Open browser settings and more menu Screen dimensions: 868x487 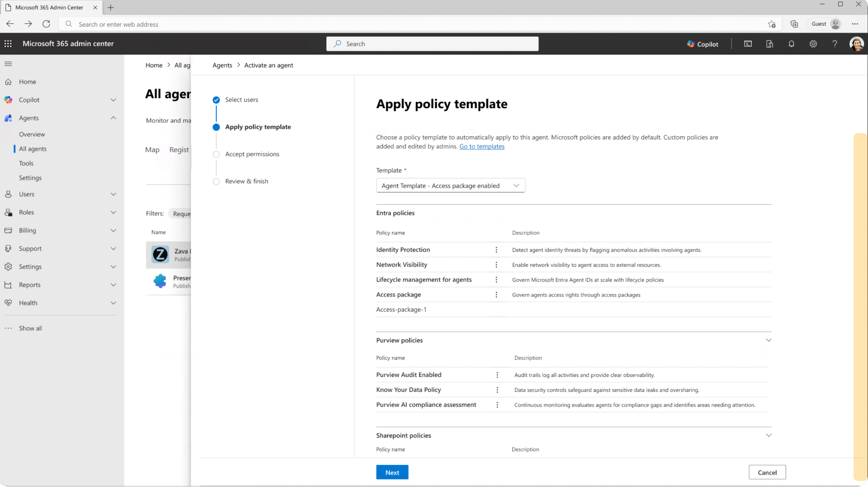click(855, 24)
